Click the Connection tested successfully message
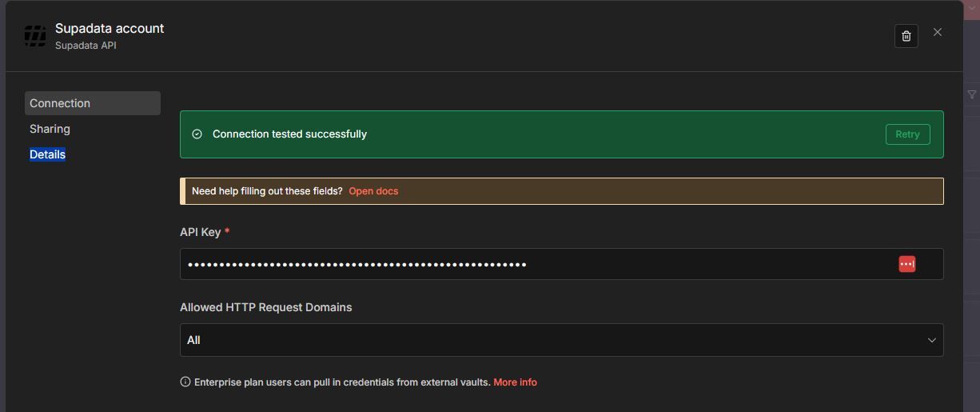The width and height of the screenshot is (980, 412). click(x=289, y=134)
